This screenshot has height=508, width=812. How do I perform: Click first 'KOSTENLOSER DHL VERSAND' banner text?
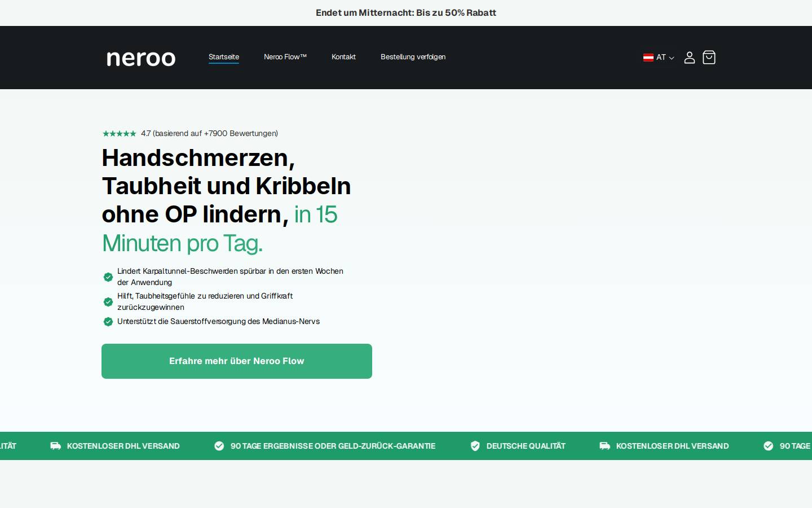123,446
